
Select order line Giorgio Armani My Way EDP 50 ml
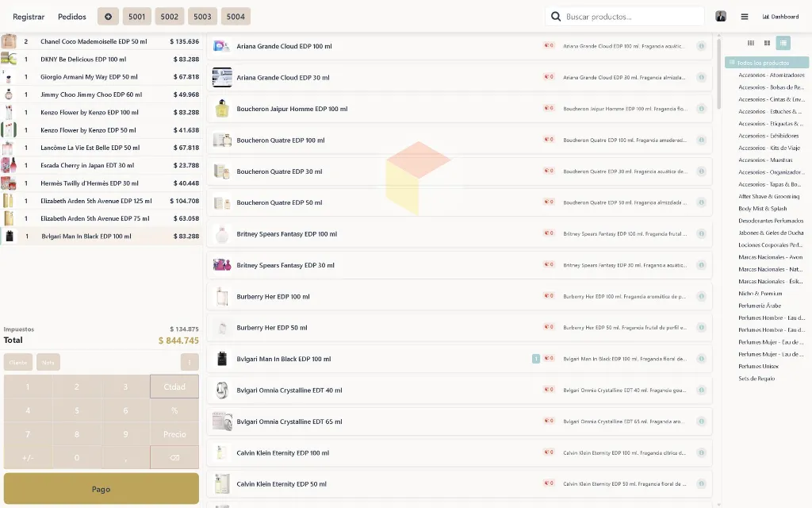click(x=101, y=77)
